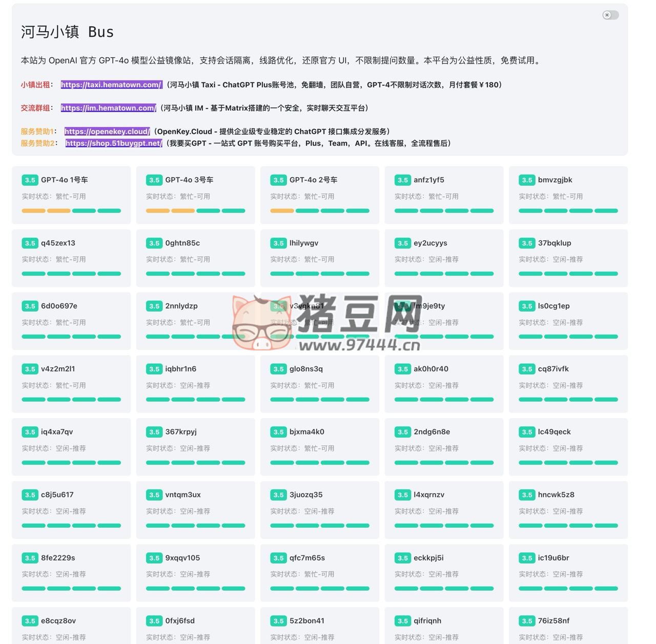Open the shop.51buygpt.net purchase link
The image size is (656, 644).
point(113,143)
